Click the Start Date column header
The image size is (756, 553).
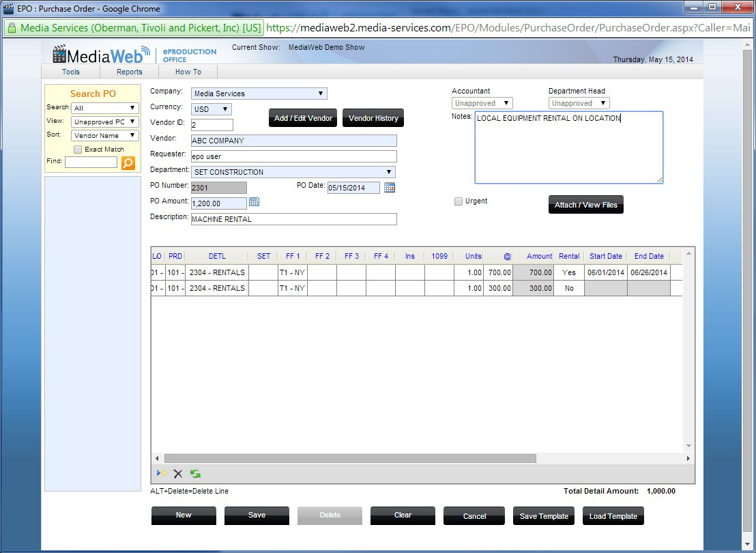606,256
